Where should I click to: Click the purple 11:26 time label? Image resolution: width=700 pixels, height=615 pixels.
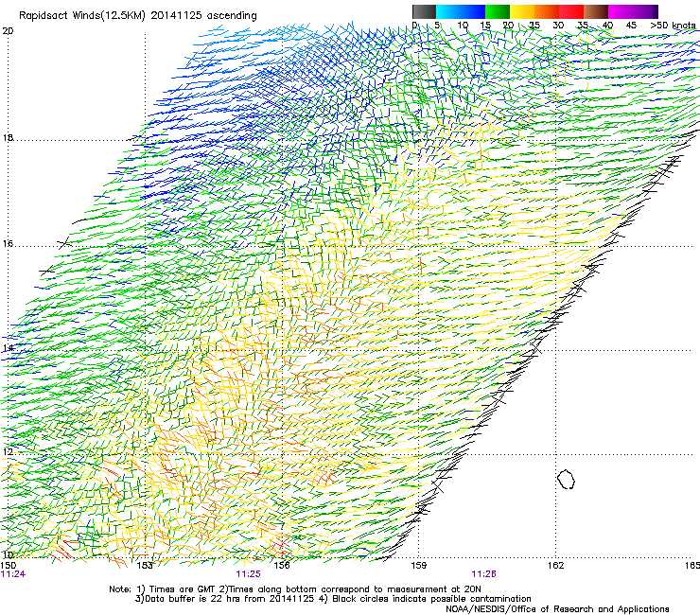(x=484, y=574)
